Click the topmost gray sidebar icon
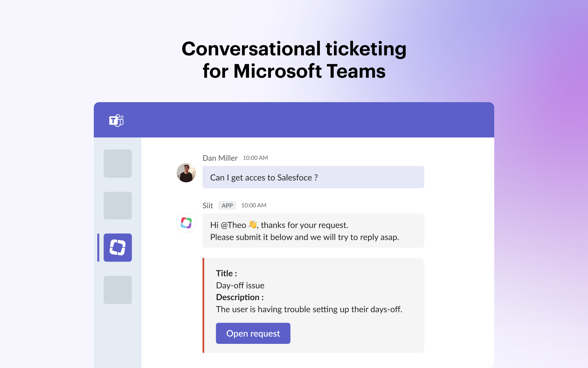 (117, 164)
